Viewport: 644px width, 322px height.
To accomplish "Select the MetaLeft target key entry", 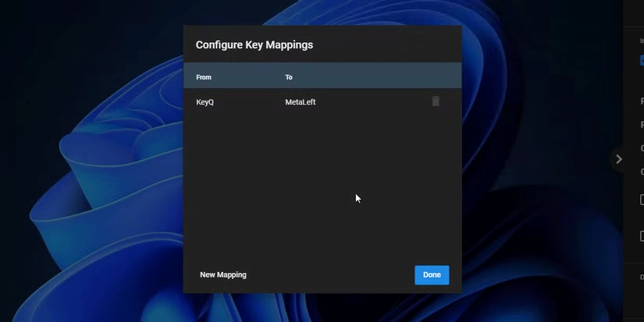I will pyautogui.click(x=301, y=102).
